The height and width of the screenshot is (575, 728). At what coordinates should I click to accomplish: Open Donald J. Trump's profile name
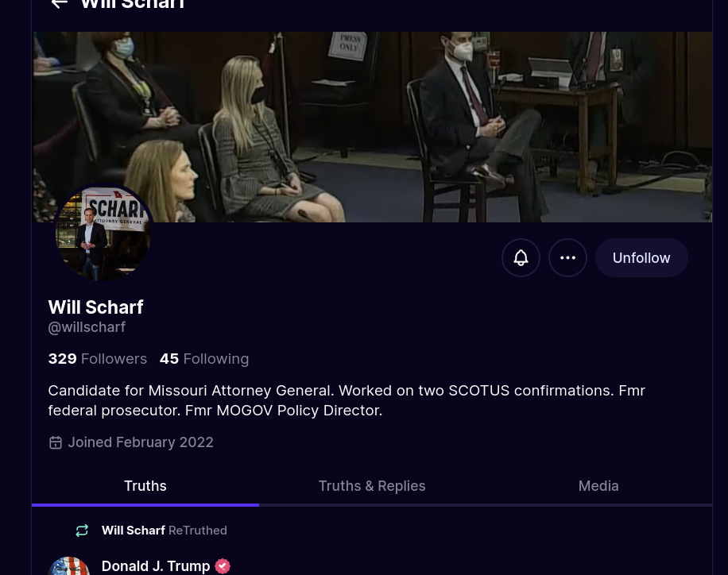click(156, 566)
